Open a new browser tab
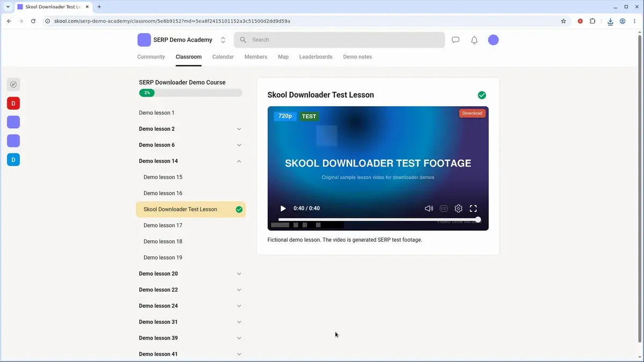The image size is (644, 362). 99,7
